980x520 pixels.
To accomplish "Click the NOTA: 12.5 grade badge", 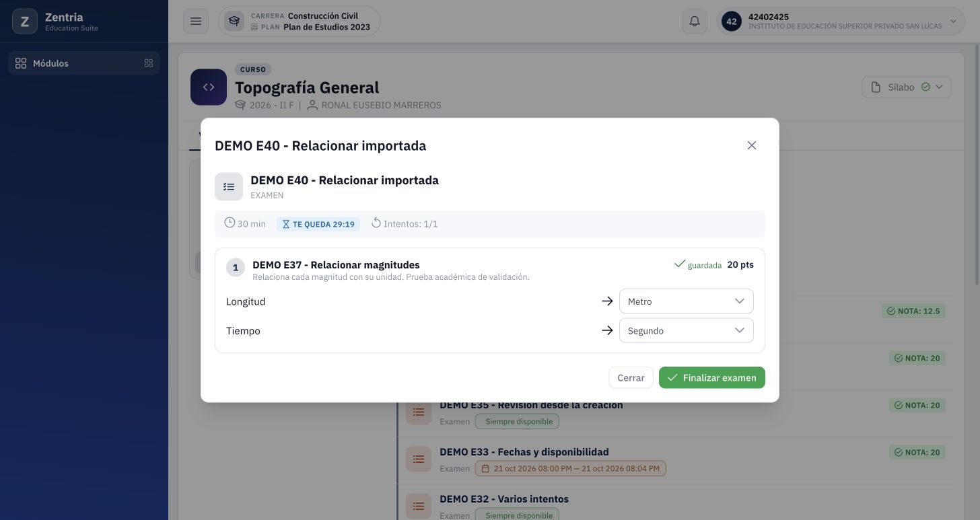I will 913,311.
